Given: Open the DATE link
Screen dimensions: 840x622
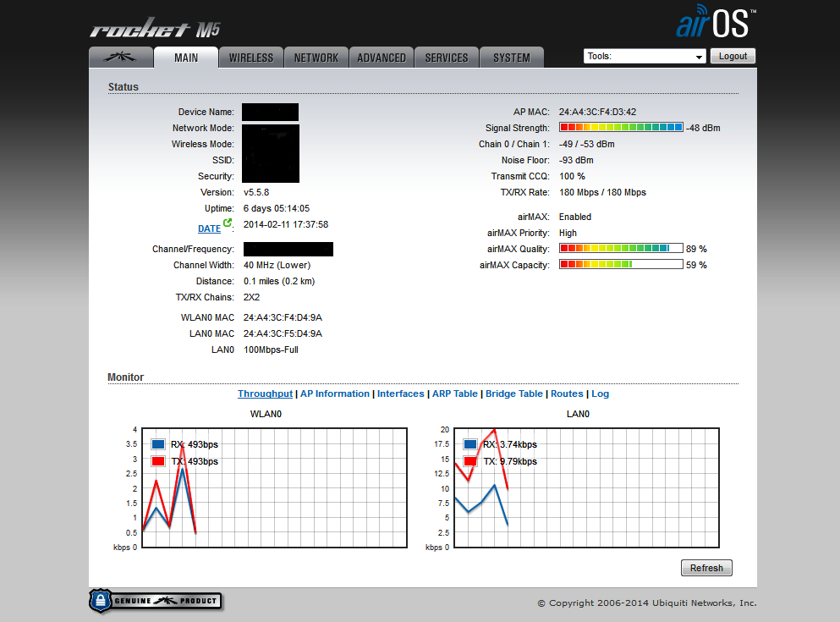Looking at the screenshot, I should click(209, 228).
